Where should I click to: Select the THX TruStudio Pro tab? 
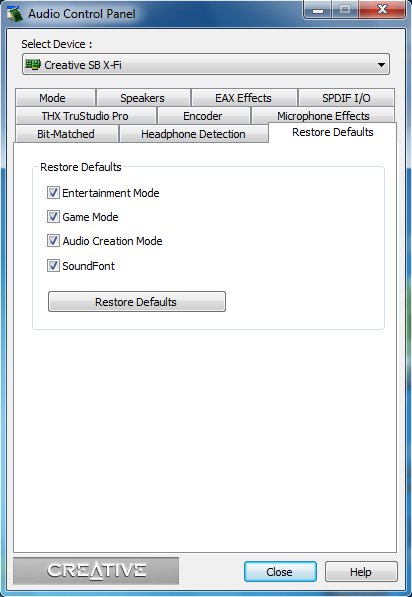click(x=86, y=116)
